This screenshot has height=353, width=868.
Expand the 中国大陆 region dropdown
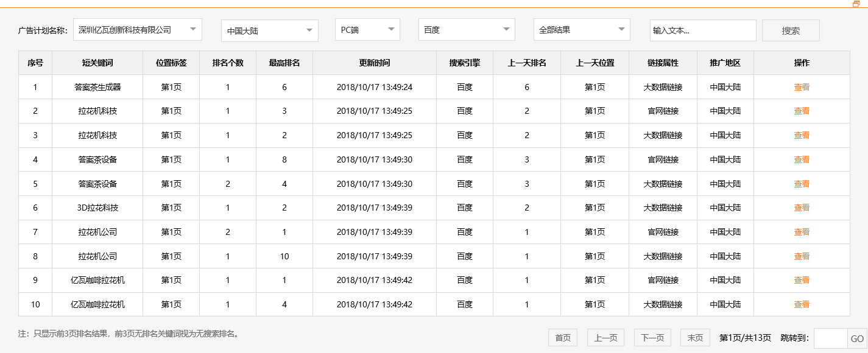pos(269,30)
